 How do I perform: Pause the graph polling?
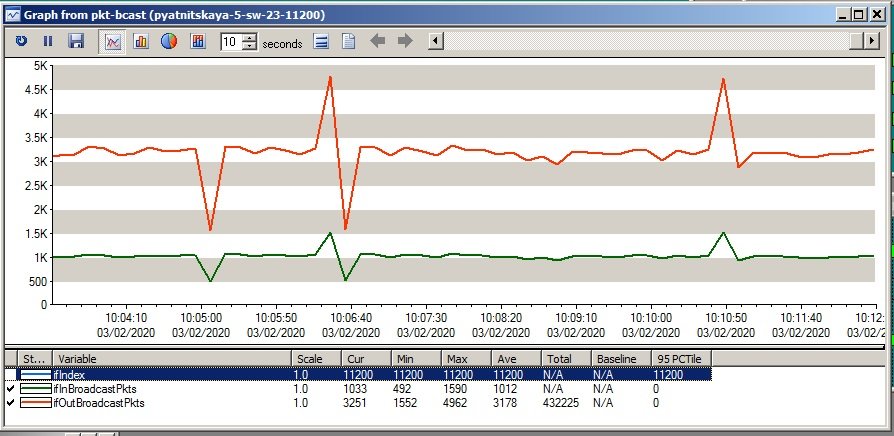point(47,41)
